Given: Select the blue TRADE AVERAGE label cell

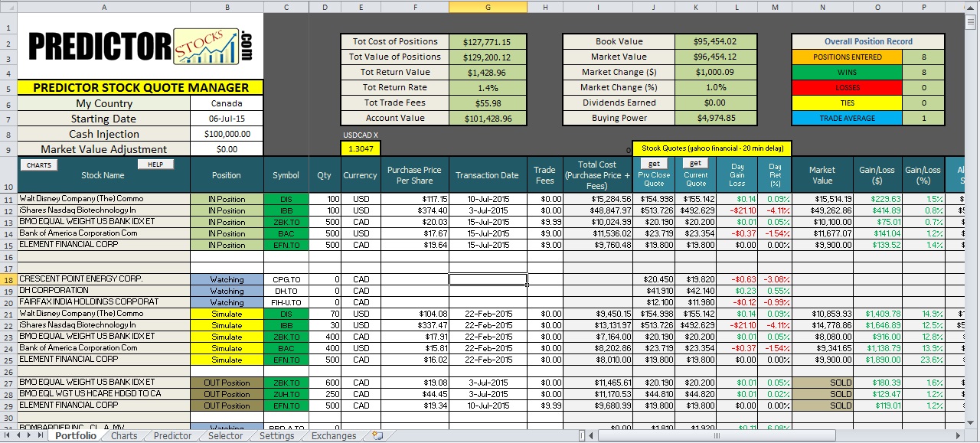Looking at the screenshot, I should (x=847, y=119).
